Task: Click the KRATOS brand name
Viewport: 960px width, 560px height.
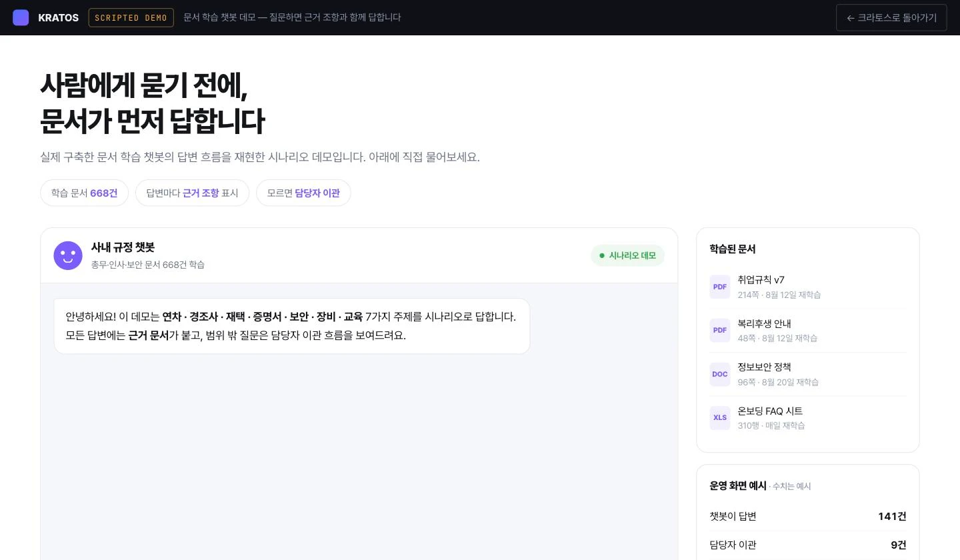Action: [59, 17]
